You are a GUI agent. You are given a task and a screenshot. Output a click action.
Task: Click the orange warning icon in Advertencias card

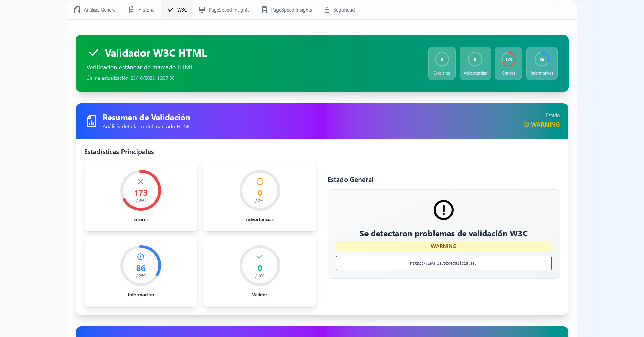pos(260,182)
